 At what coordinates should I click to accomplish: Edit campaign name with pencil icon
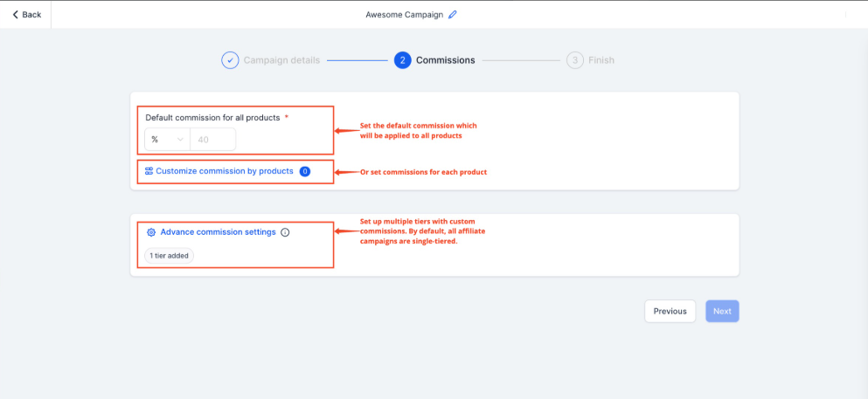tap(453, 15)
